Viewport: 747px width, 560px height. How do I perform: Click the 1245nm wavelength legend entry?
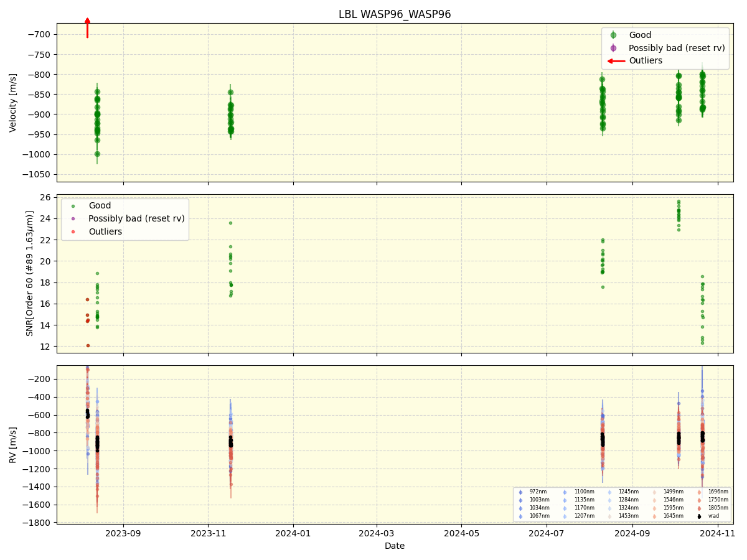629,492
